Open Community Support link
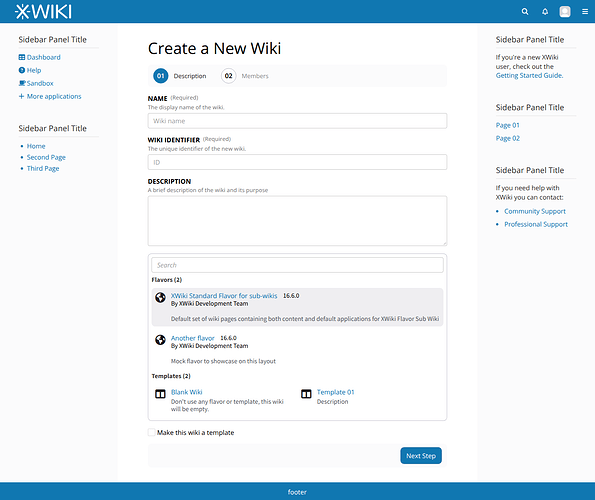This screenshot has height=500, width=595. (x=535, y=211)
